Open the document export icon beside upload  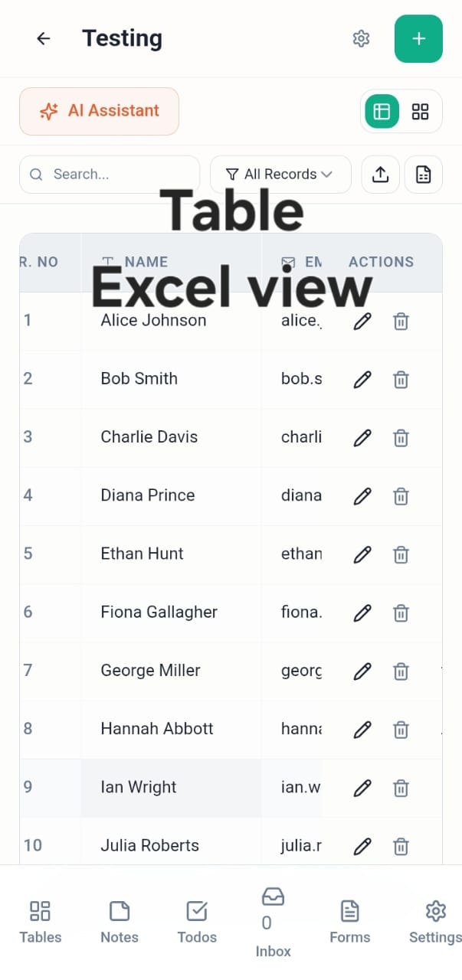tap(423, 174)
